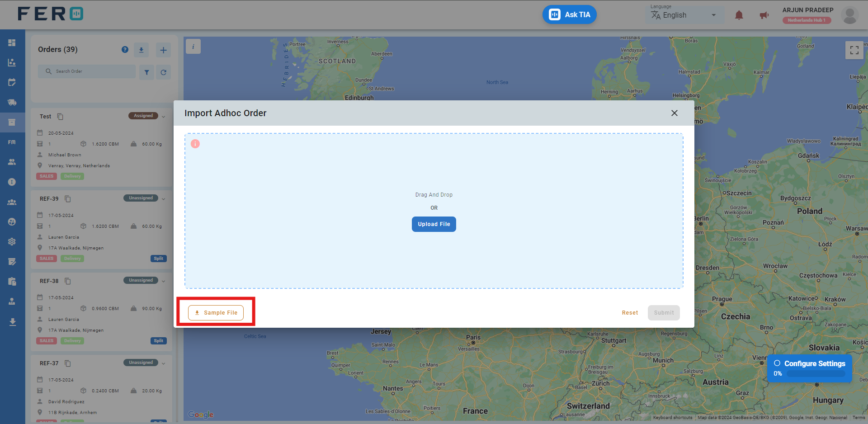The height and width of the screenshot is (424, 868).
Task: Open the Language dropdown
Action: pyautogui.click(x=685, y=15)
